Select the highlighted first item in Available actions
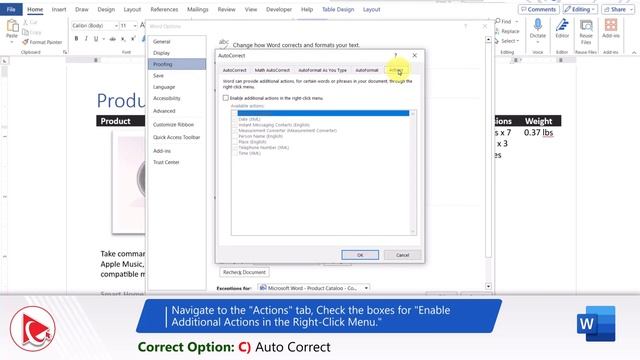 323,113
